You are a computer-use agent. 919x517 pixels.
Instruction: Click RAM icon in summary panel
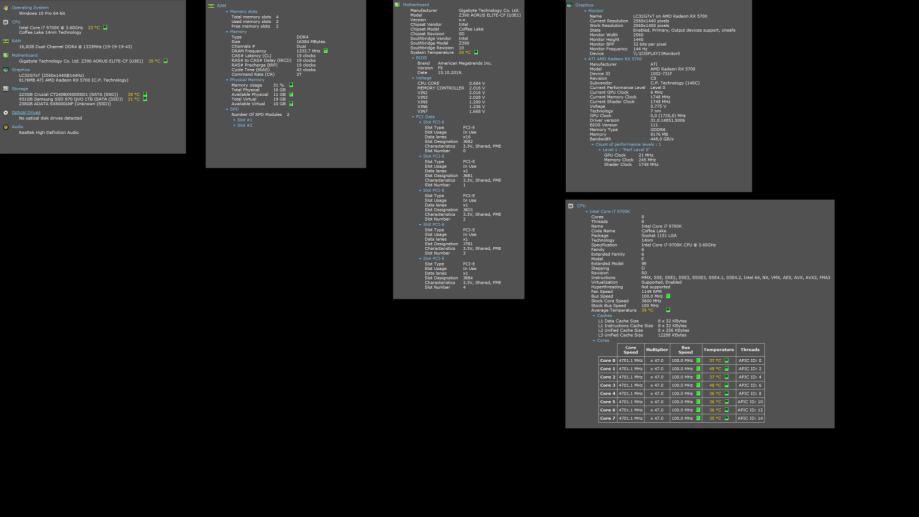tap(6, 41)
